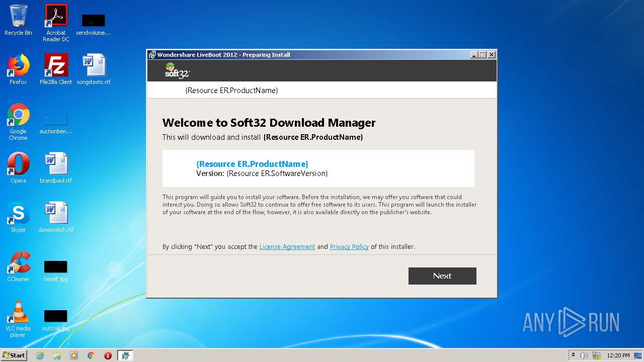The height and width of the screenshot is (362, 644).
Task: Click the blue {Resource ER.ProductName} heading
Action: pos(252,164)
